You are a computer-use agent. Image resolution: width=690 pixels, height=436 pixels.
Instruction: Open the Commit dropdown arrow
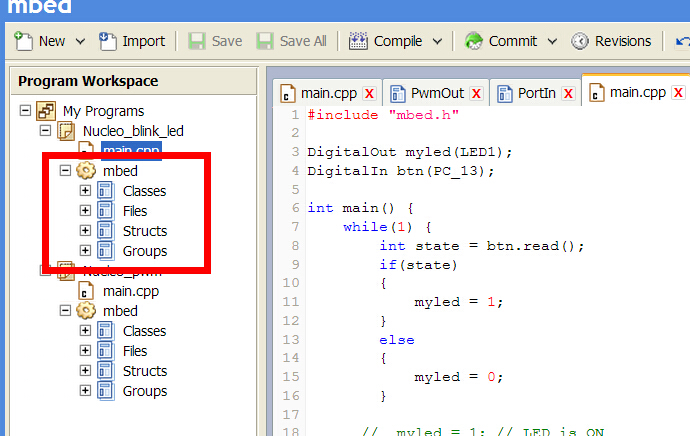click(x=552, y=41)
